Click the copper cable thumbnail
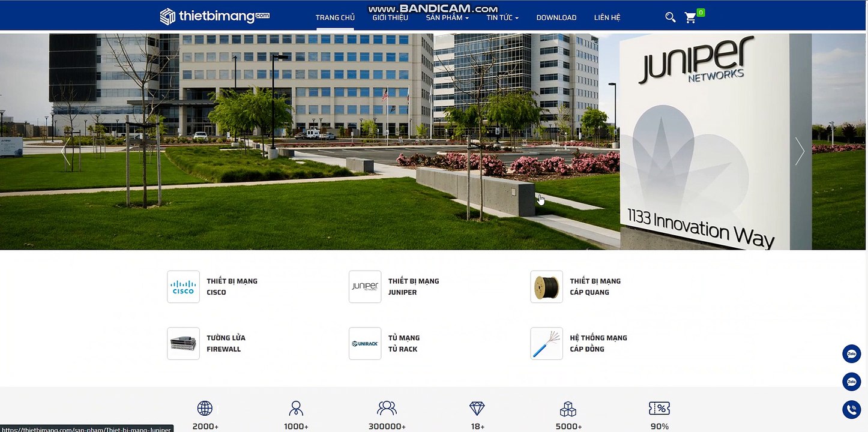The height and width of the screenshot is (432, 868). pyautogui.click(x=546, y=343)
